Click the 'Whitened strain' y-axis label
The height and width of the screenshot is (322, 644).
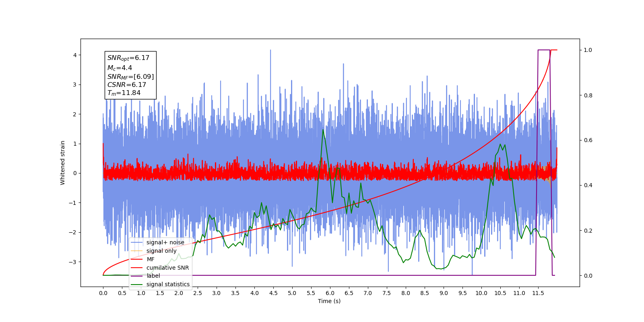tap(62, 163)
